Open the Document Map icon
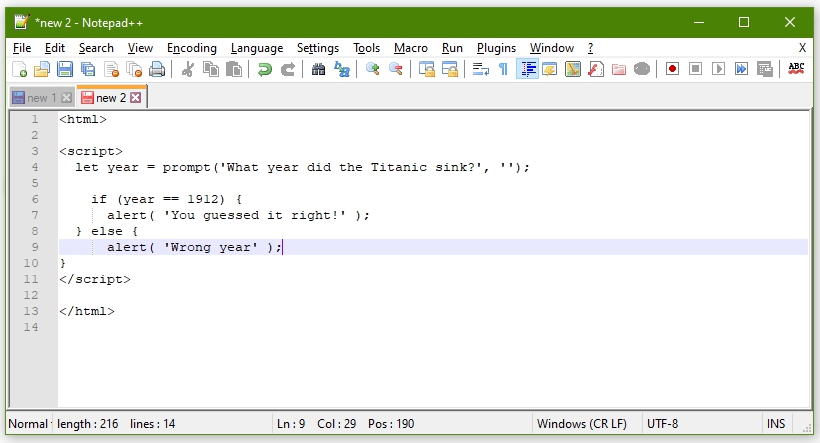The height and width of the screenshot is (443, 820). (573, 69)
